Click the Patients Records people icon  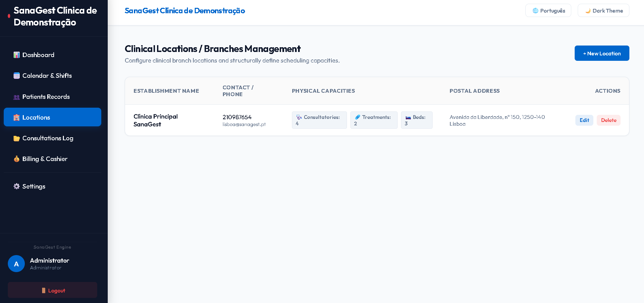[16, 97]
